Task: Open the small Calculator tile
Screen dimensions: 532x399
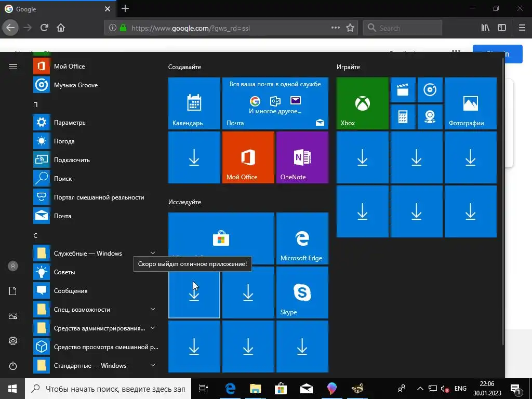Action: coord(403,117)
